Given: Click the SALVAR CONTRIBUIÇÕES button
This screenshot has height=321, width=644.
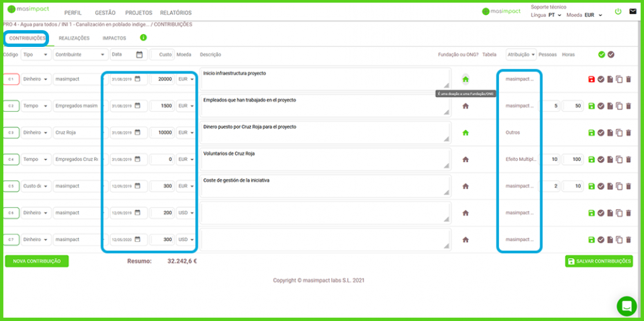Looking at the screenshot, I should click(598, 261).
